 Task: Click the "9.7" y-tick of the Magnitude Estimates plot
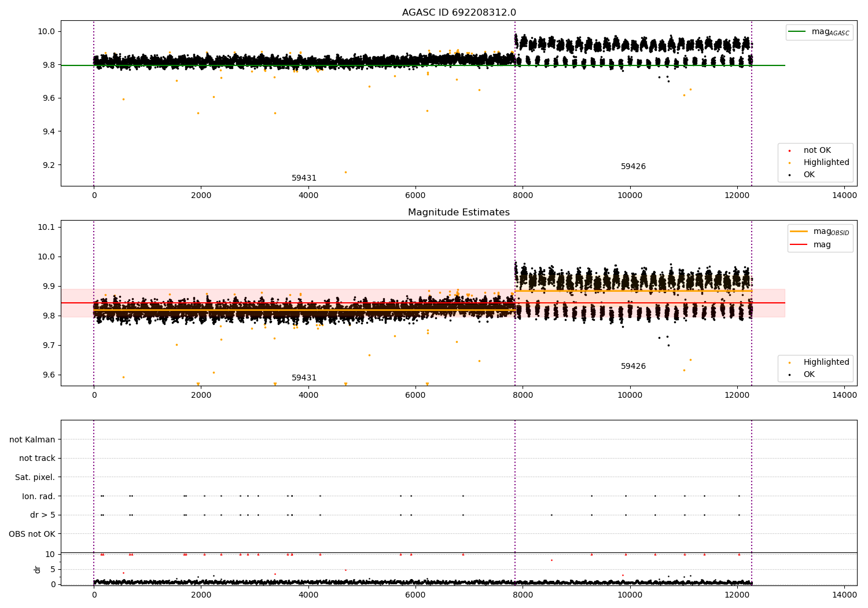click(x=48, y=345)
